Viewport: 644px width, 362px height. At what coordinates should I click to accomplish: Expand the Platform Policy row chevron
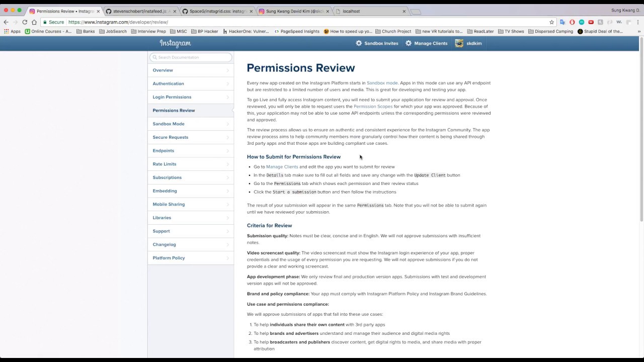[x=228, y=258]
